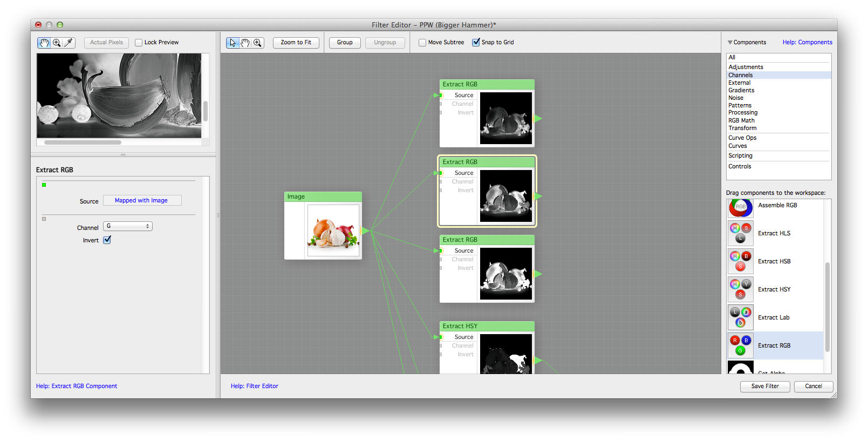The height and width of the screenshot is (441, 868).
Task: Open Help: Components link
Action: coord(807,43)
